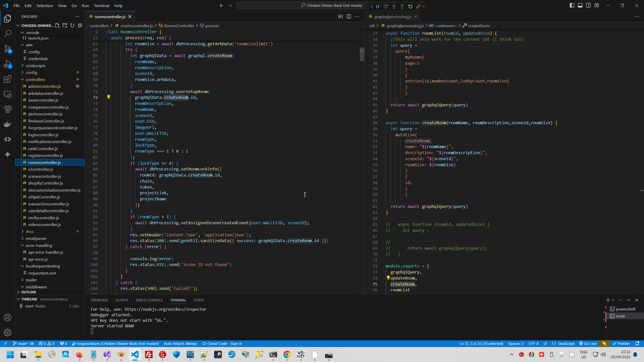
Task: Open the nodejs inspector docs link
Action: 166,309
